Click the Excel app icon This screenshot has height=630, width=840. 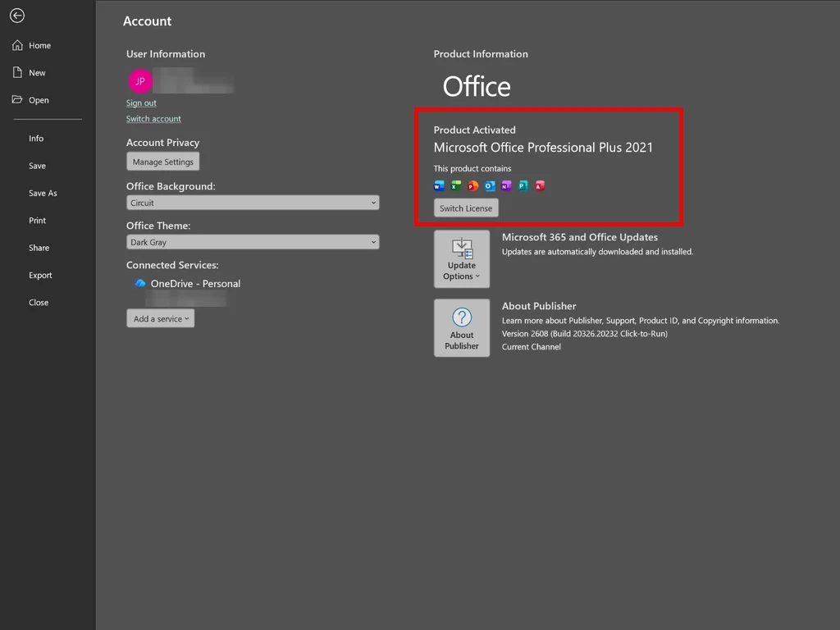tap(456, 186)
